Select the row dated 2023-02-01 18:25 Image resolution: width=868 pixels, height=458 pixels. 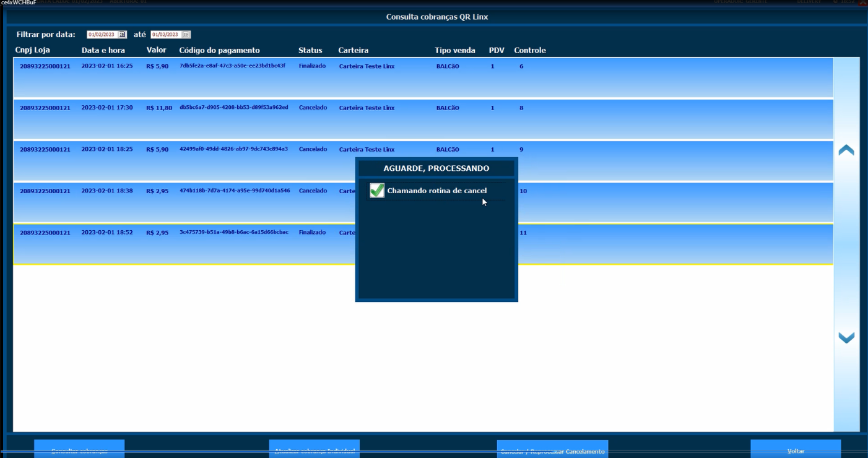click(423, 161)
